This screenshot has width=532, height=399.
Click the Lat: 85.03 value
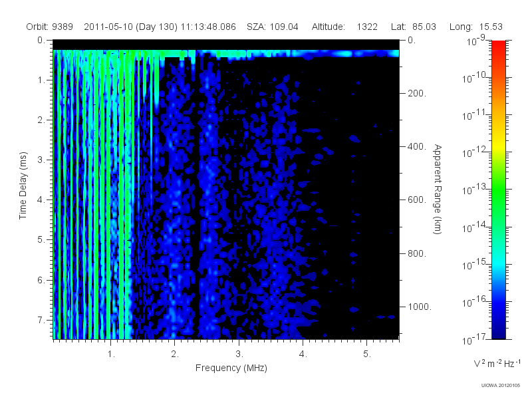(x=413, y=27)
